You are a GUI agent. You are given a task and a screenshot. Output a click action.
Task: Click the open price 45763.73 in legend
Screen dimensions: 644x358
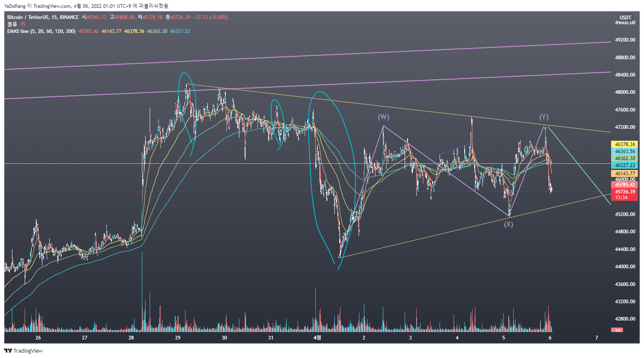[x=97, y=17]
